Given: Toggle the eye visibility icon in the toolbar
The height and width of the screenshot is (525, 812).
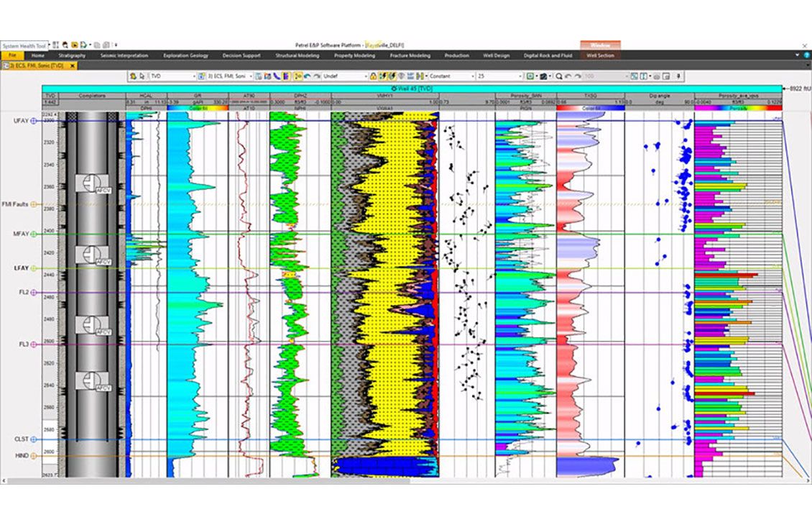Looking at the screenshot, I should 402,75.
